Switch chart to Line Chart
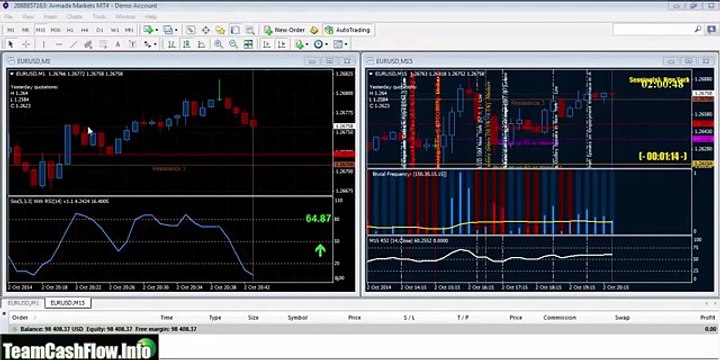Screen dimensions: 720x360 pos(201,45)
